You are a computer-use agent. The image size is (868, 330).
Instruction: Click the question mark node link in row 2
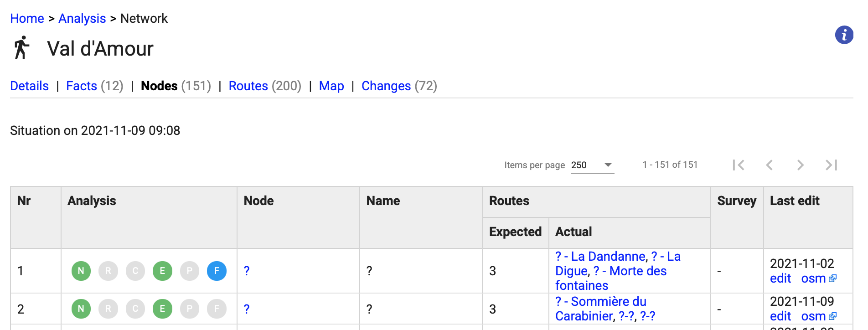[x=246, y=309]
